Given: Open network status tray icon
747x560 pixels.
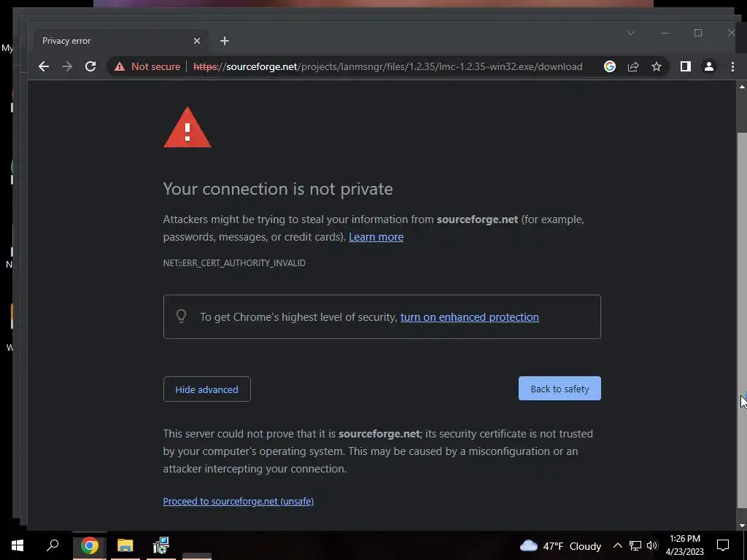Looking at the screenshot, I should point(635,545).
